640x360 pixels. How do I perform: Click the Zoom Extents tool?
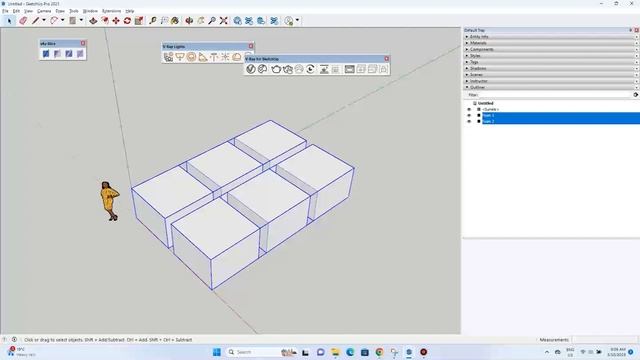click(223, 20)
